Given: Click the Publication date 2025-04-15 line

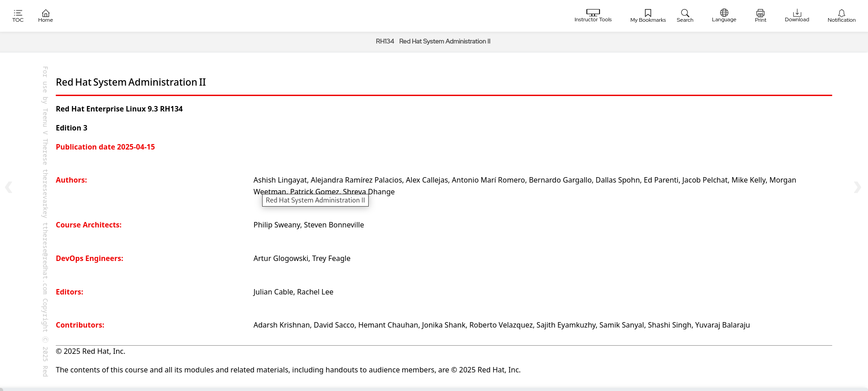Looking at the screenshot, I should (x=105, y=147).
